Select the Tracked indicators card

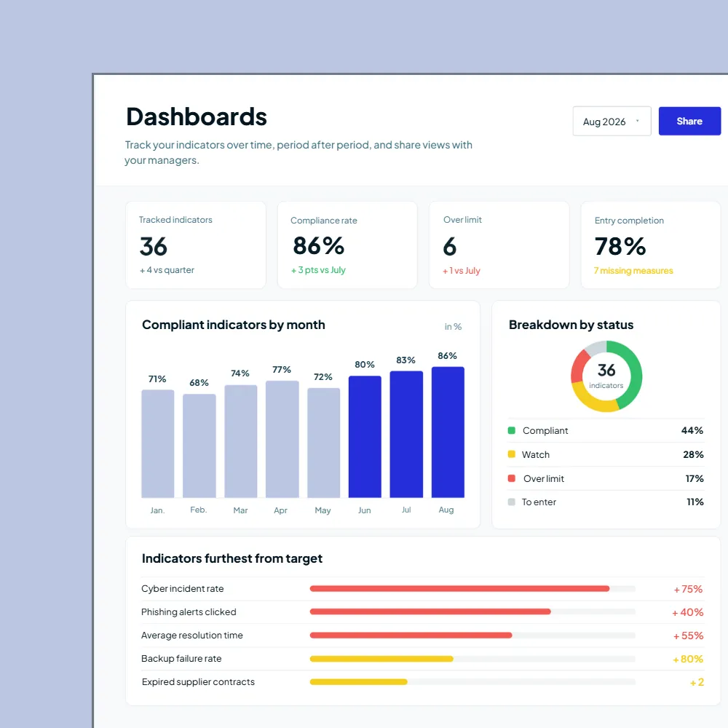195,245
